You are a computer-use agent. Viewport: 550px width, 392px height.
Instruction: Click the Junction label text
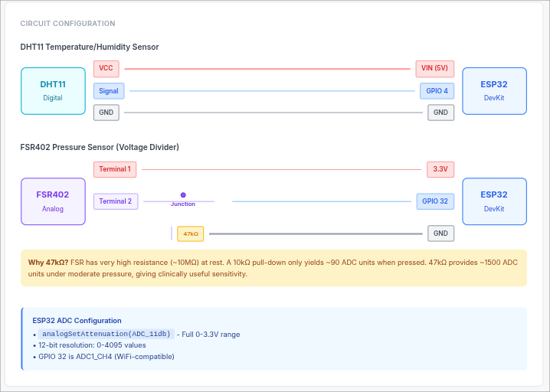click(x=183, y=204)
